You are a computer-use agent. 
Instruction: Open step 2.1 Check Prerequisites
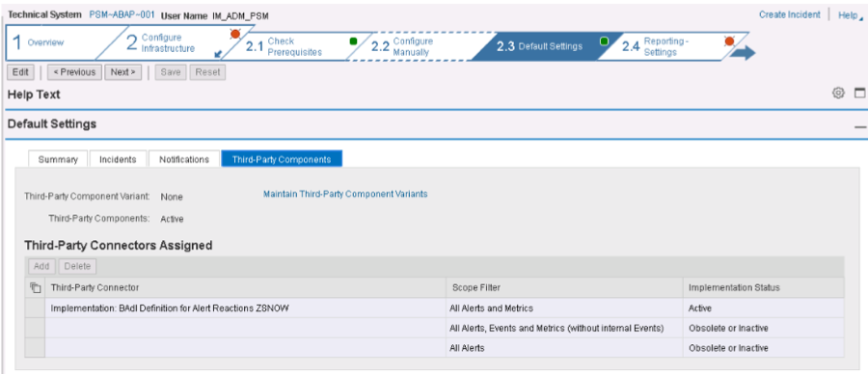point(293,46)
